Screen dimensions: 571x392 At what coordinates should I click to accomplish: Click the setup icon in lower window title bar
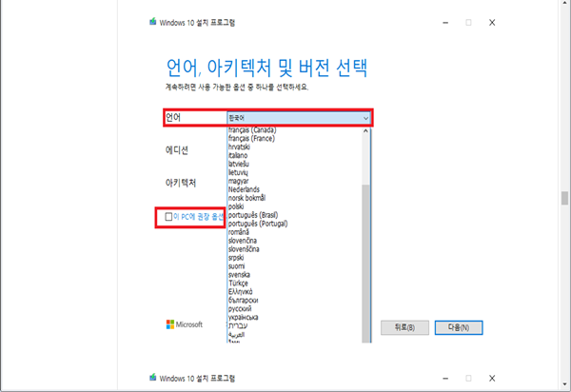[153, 378]
